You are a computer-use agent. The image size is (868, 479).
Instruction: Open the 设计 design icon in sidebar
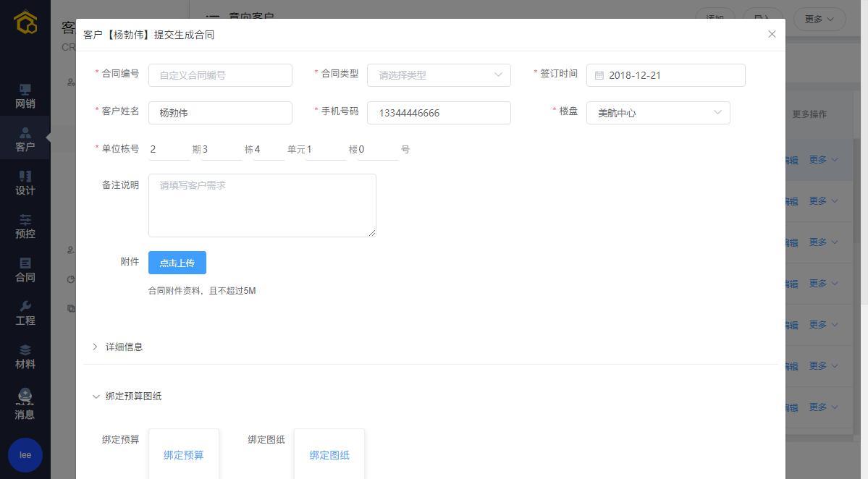pyautogui.click(x=25, y=177)
